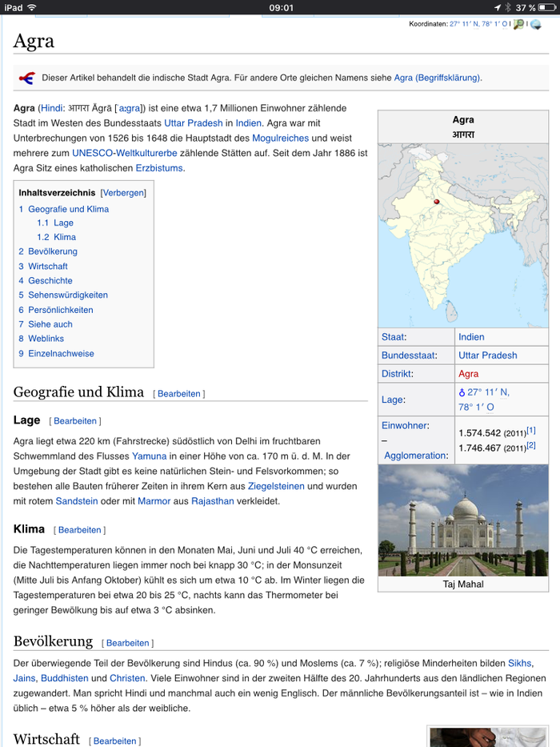Open the Sandstein link
This screenshot has width=560, height=747.
point(77,501)
